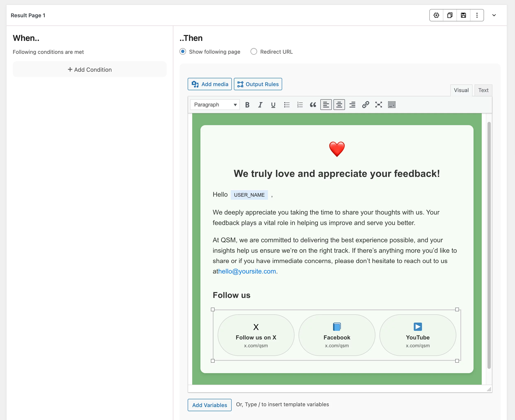Image resolution: width=515 pixels, height=420 pixels.
Task: Click the Follow us heading
Action: [231, 295]
